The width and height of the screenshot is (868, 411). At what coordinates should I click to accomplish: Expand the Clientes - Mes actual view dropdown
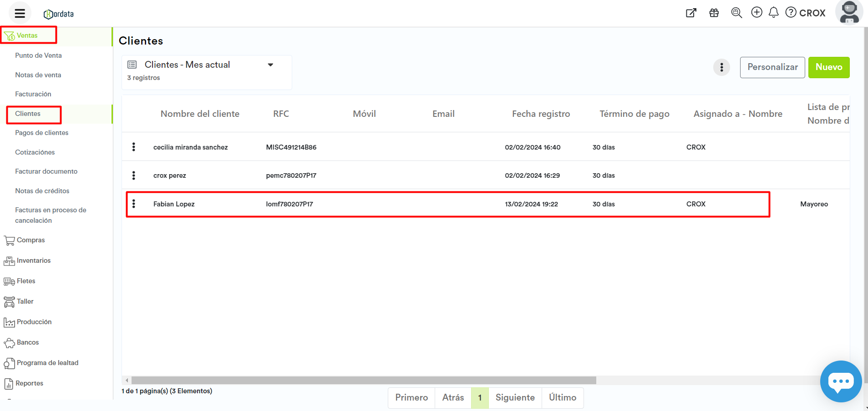pyautogui.click(x=270, y=65)
